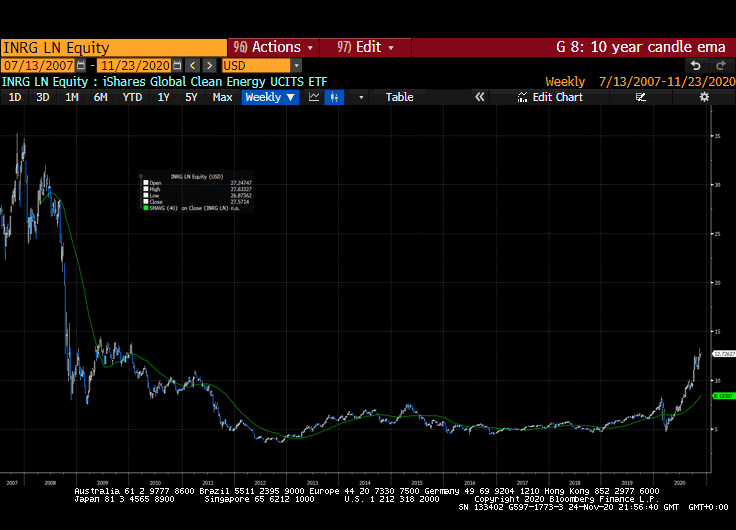Toggle the Open series legend box
Viewport: 736px width, 530px height.
click(x=145, y=183)
